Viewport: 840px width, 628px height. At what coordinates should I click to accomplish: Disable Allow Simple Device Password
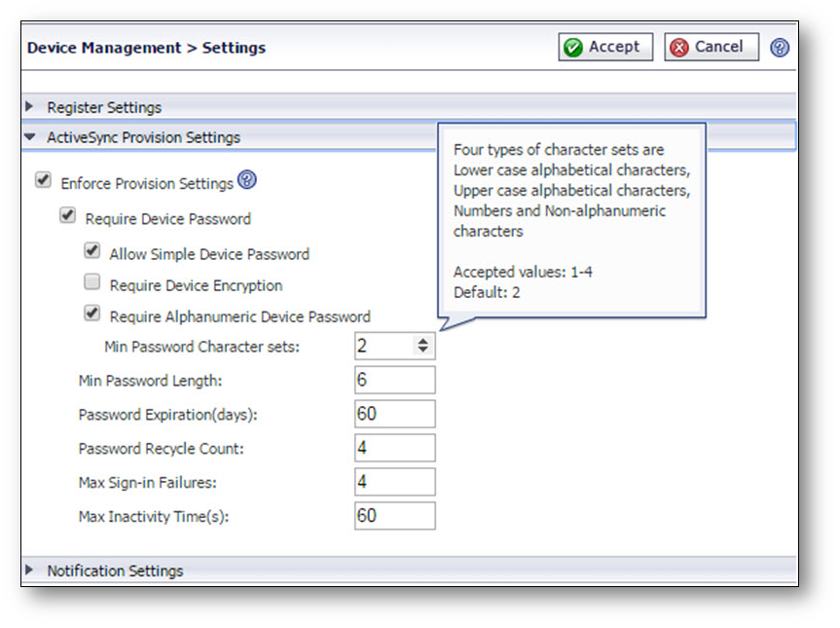pos(92,252)
